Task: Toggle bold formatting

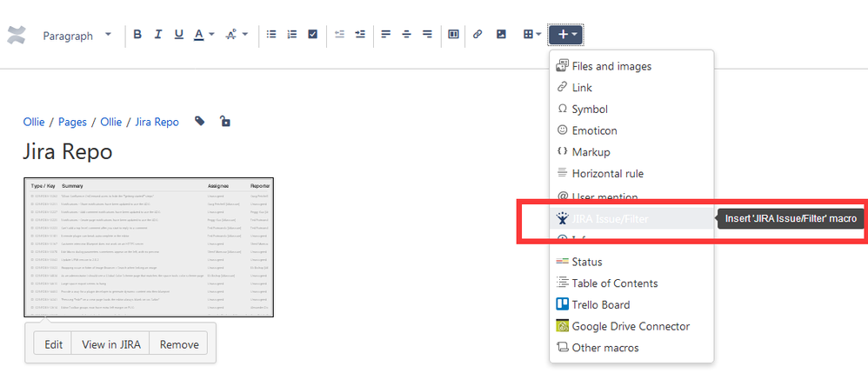Action: (137, 34)
